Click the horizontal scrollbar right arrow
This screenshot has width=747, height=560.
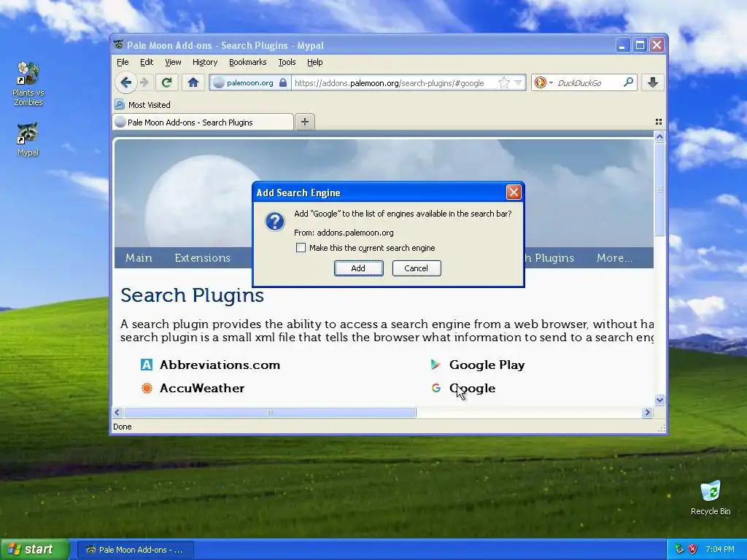click(x=647, y=413)
